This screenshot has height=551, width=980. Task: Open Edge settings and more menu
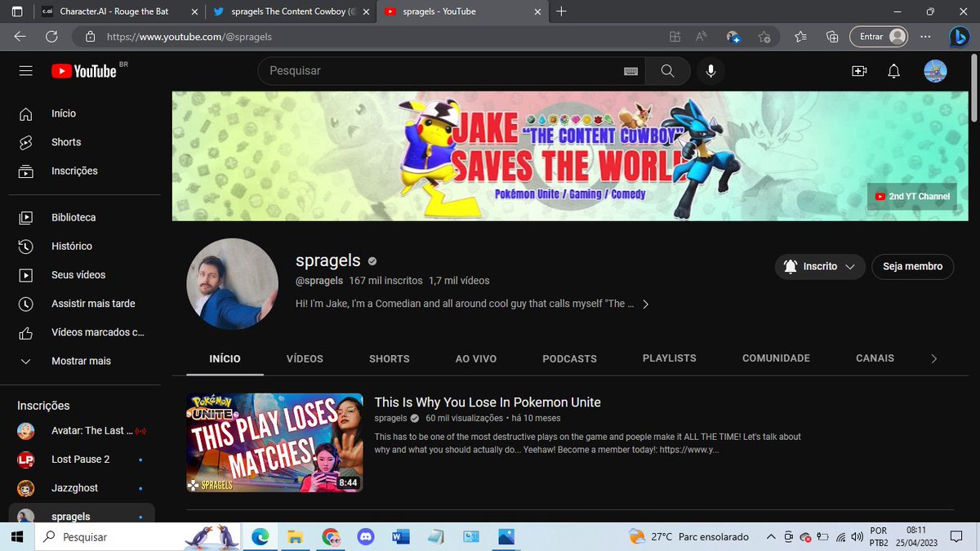tap(925, 37)
